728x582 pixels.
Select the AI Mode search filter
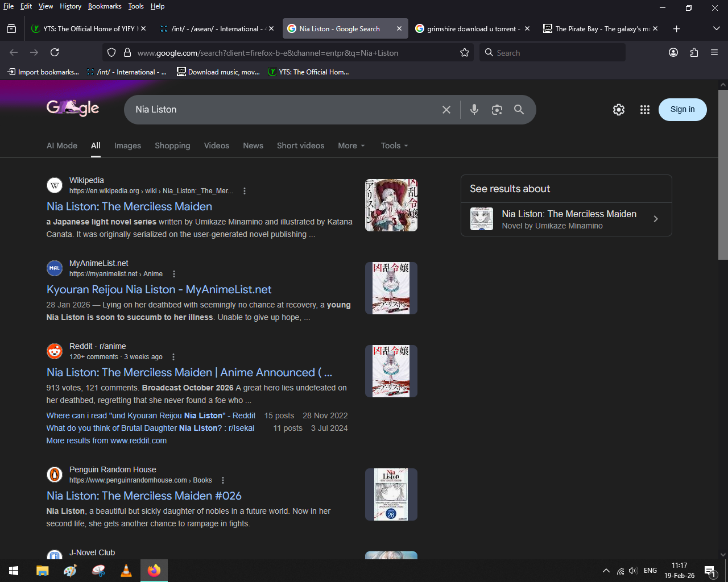(62, 145)
